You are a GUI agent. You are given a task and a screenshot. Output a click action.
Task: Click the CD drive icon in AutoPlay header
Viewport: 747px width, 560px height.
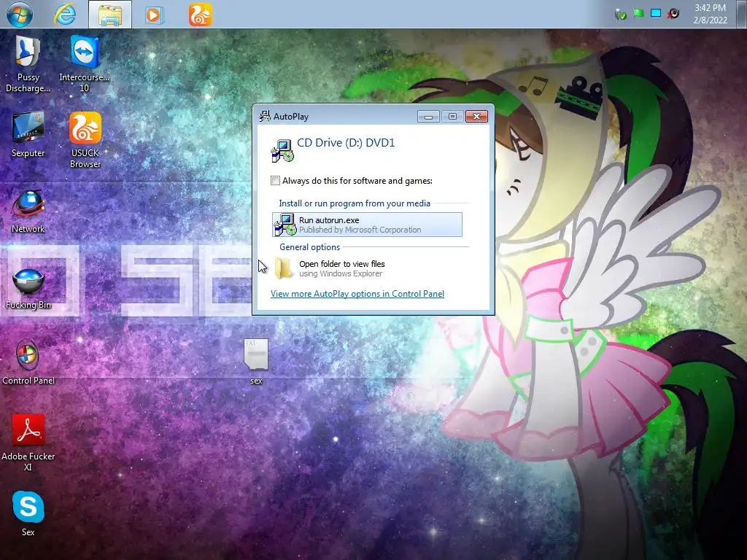pos(282,150)
